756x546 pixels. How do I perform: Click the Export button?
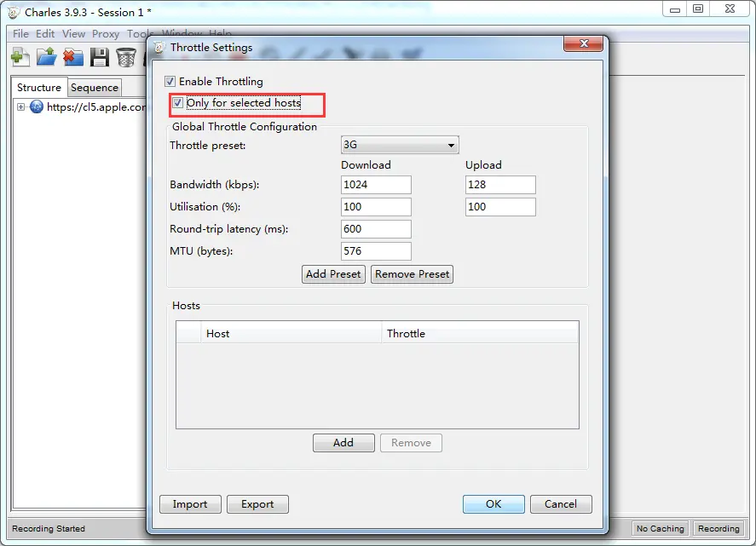tap(257, 504)
